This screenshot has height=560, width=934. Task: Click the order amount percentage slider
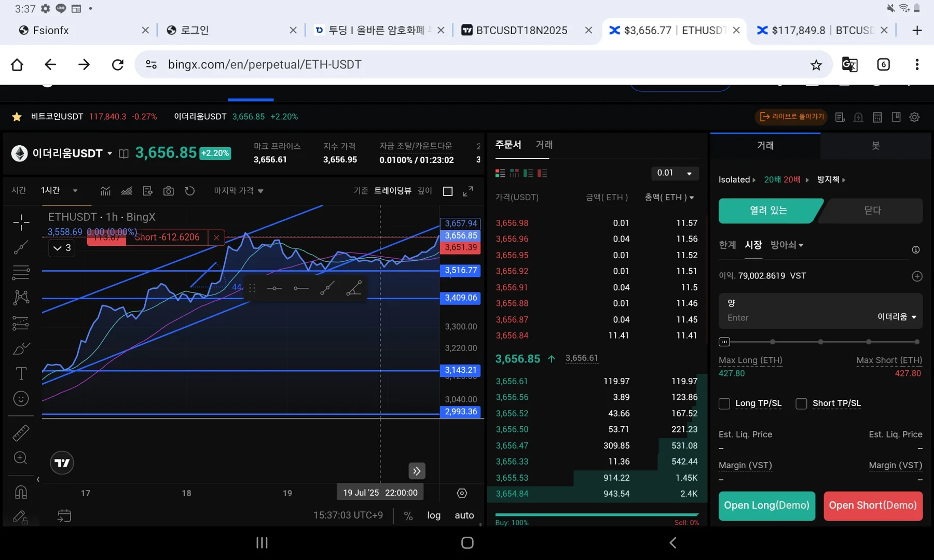pos(820,342)
